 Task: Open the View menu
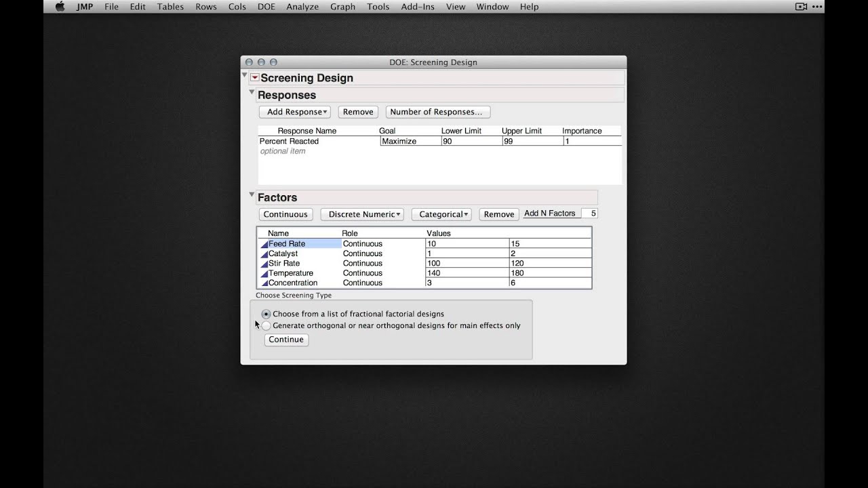pyautogui.click(x=456, y=7)
